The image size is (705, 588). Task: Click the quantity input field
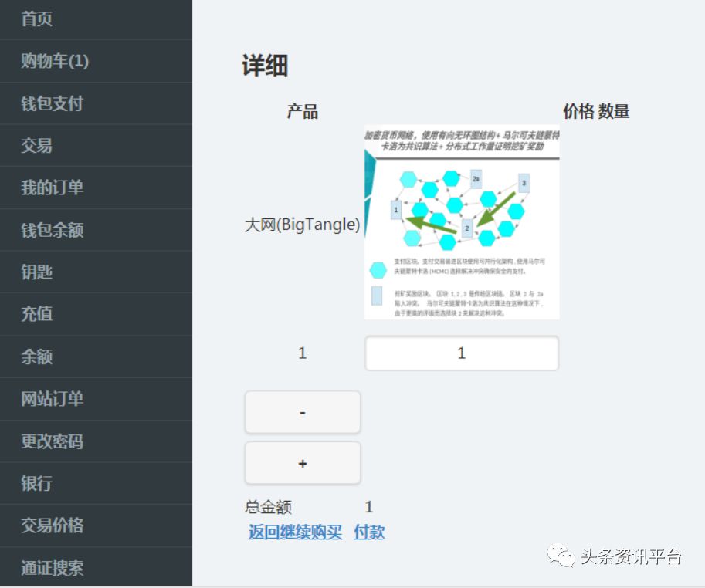(461, 353)
